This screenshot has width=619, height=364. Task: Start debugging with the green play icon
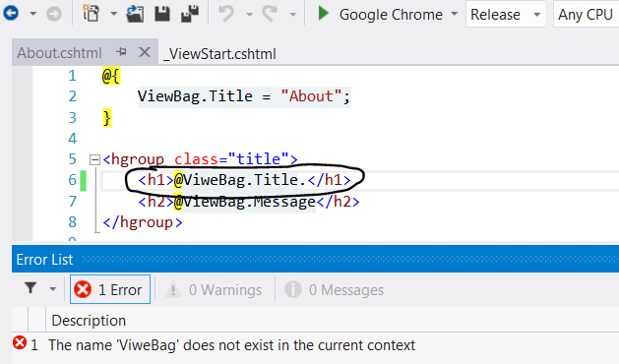tap(324, 14)
